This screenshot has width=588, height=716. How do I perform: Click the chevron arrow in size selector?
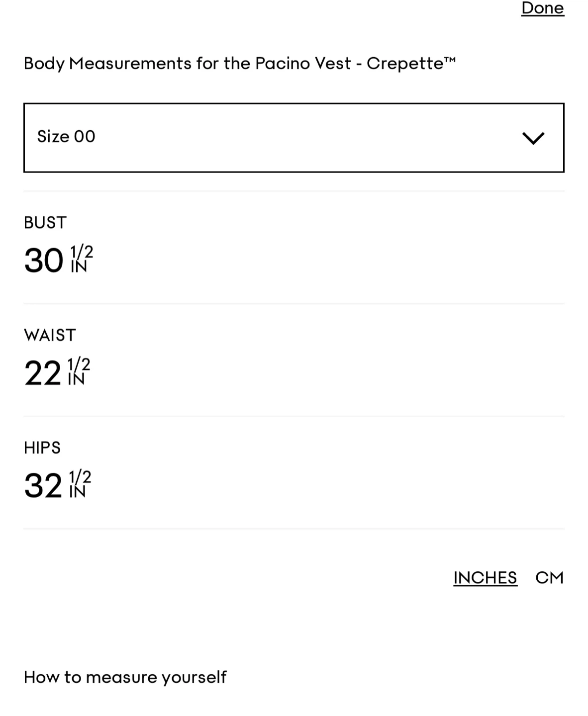click(x=533, y=138)
